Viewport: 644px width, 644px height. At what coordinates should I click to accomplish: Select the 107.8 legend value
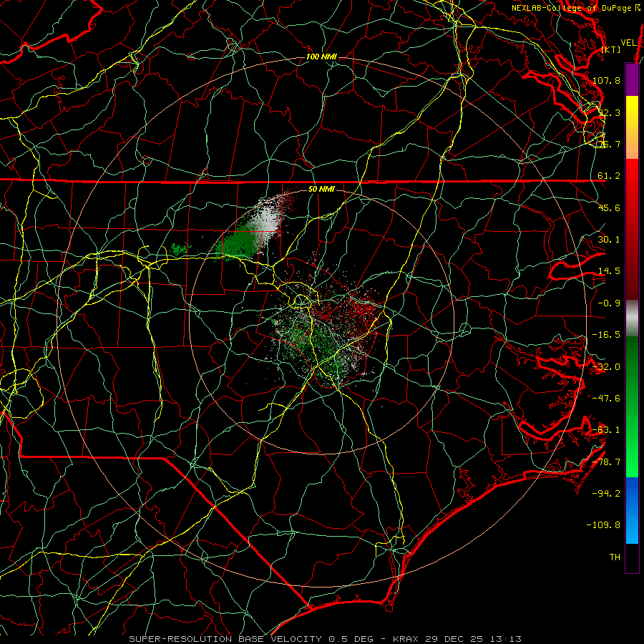coord(606,80)
